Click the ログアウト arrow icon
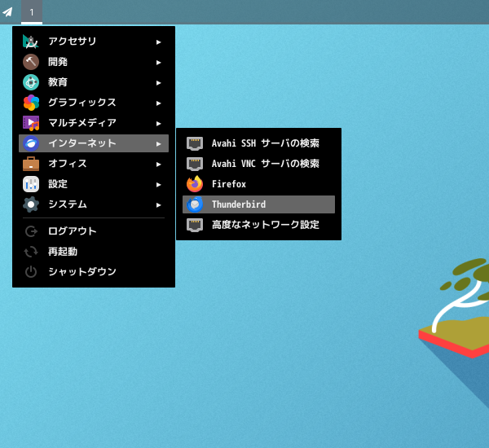 point(31,231)
